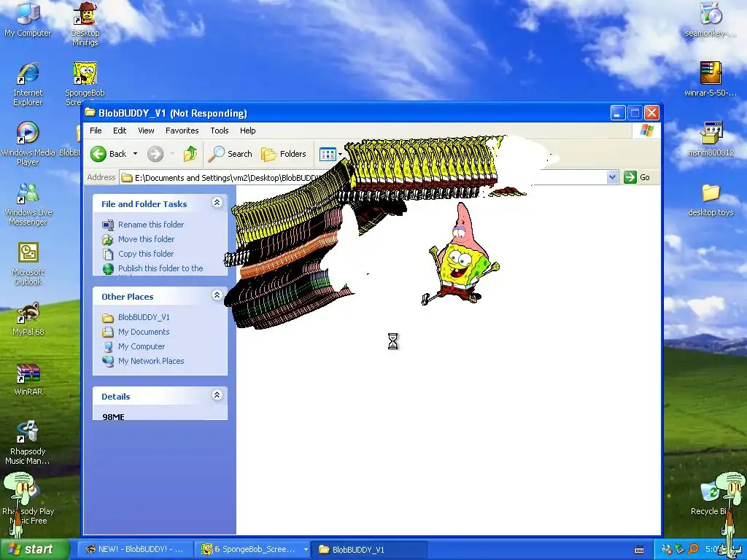Minimize the BlobBUDDY_V1 window
This screenshot has height=560, width=747.
pyautogui.click(x=618, y=113)
